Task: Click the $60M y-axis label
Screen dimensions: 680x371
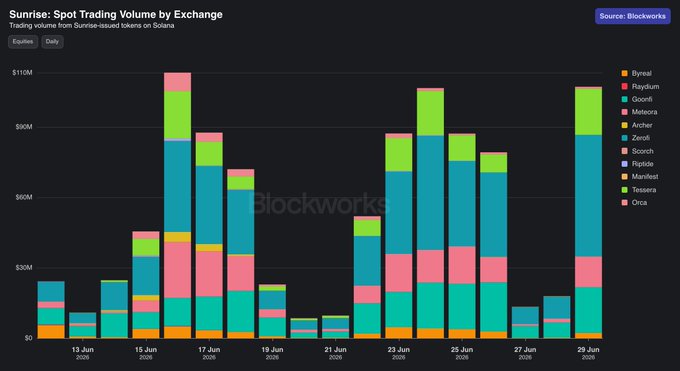Action: pyautogui.click(x=24, y=197)
